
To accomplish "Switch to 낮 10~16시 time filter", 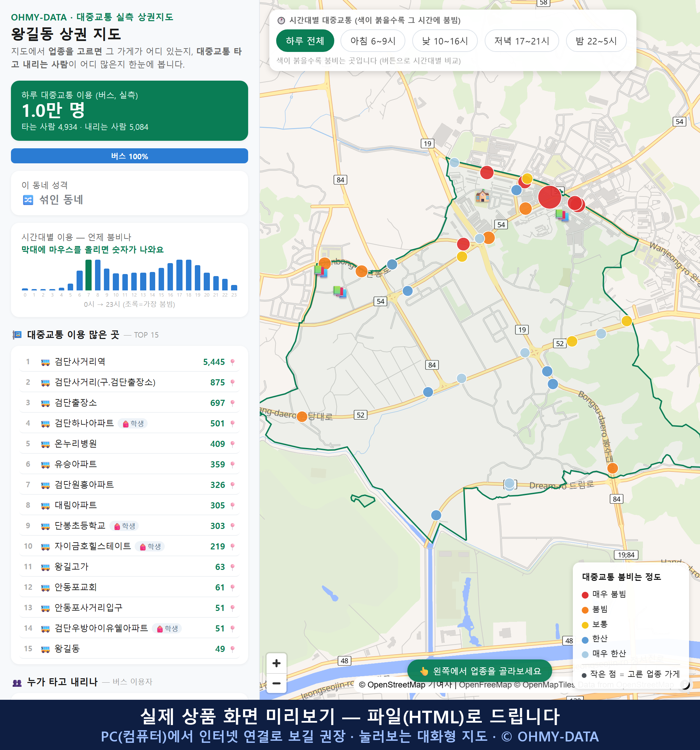I will click(x=445, y=41).
